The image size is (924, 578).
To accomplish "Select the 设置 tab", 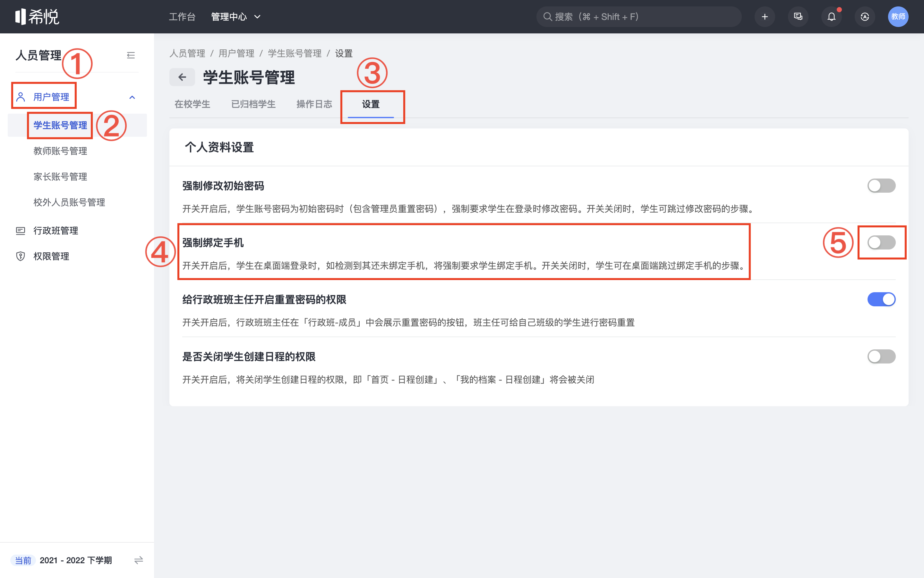I will coord(371,104).
